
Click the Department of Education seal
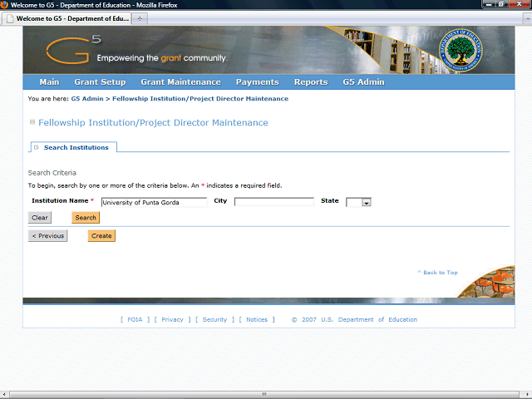coord(461,50)
